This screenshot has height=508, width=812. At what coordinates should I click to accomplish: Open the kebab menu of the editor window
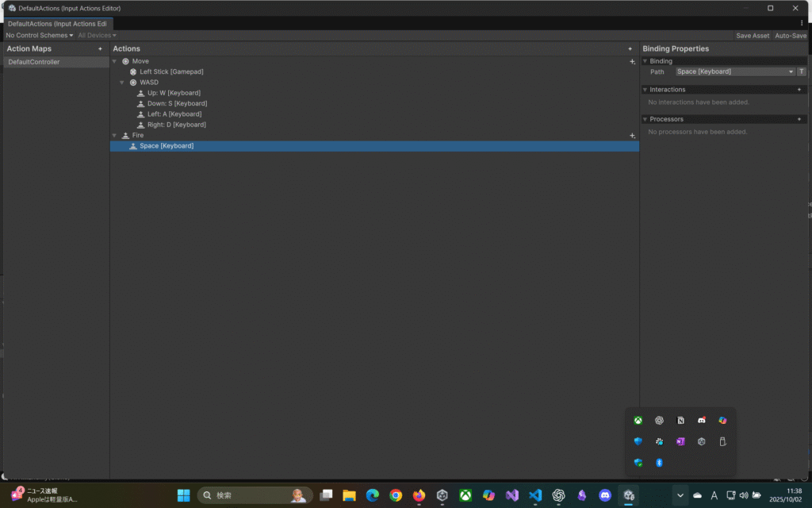pyautogui.click(x=802, y=24)
